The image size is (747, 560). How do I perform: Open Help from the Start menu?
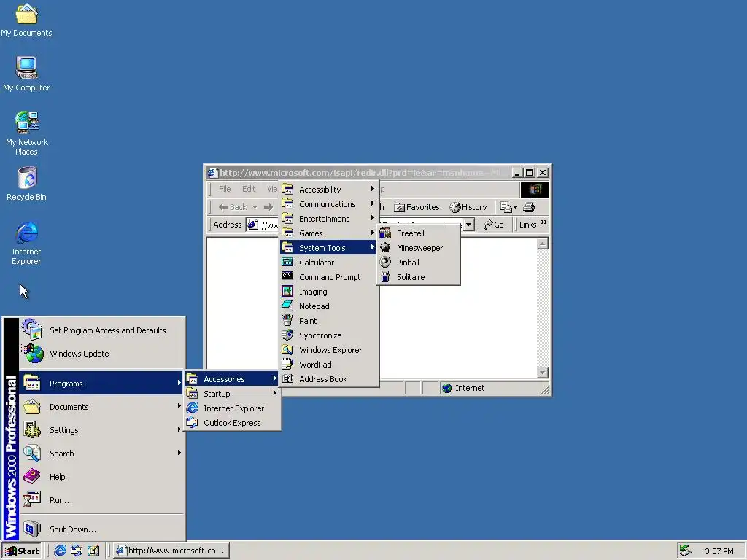coord(101,477)
